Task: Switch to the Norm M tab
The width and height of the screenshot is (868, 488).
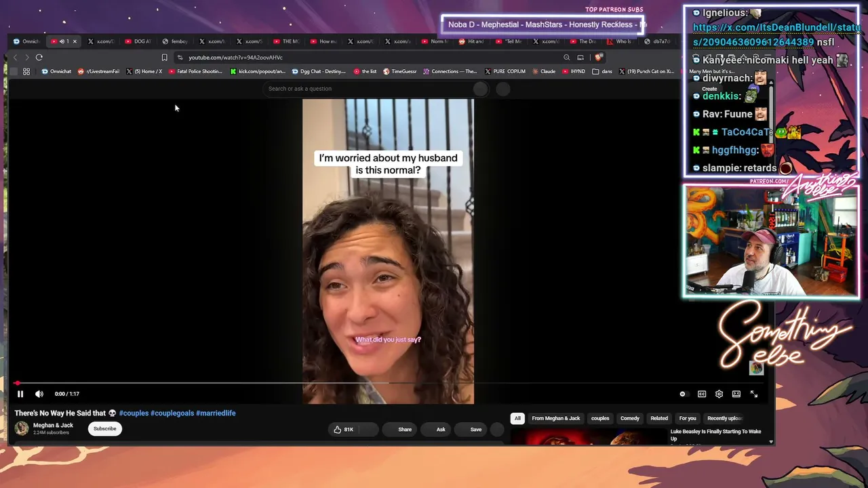Action: [x=435, y=41]
